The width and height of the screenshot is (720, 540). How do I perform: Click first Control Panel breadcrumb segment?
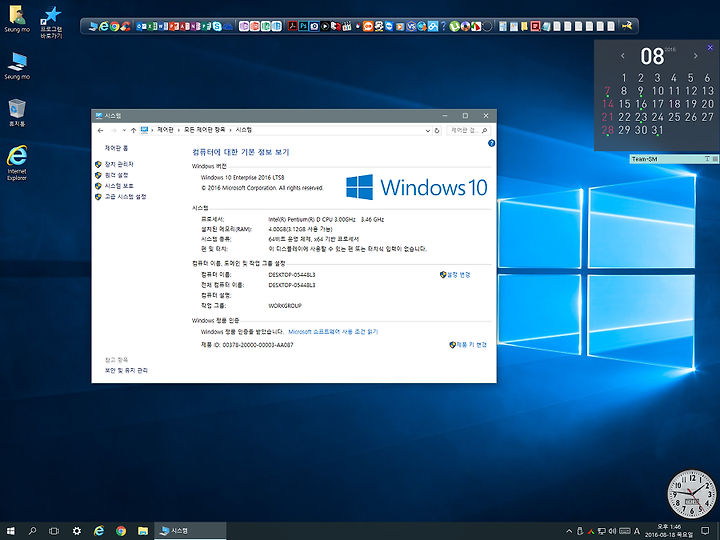(165, 130)
